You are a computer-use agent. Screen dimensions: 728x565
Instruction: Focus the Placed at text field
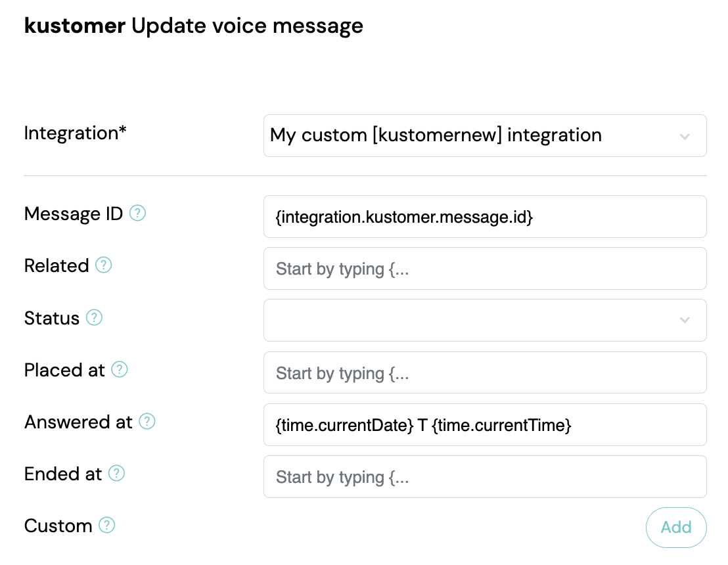coord(485,373)
